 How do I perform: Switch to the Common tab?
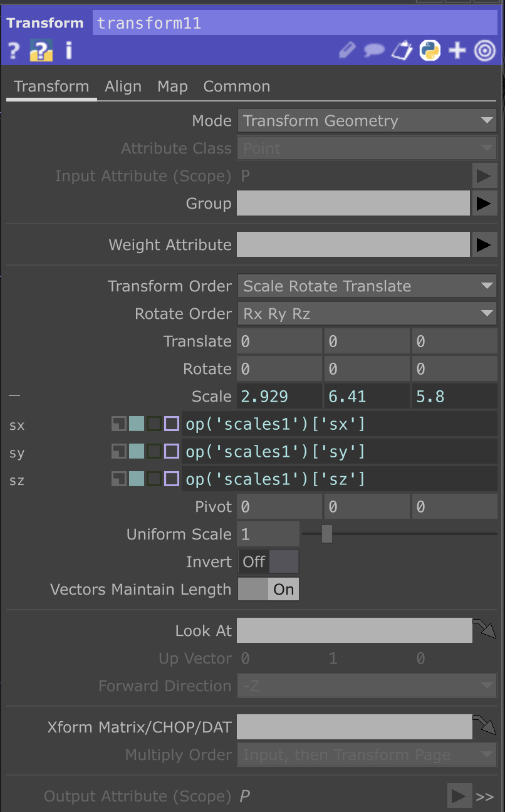point(236,86)
